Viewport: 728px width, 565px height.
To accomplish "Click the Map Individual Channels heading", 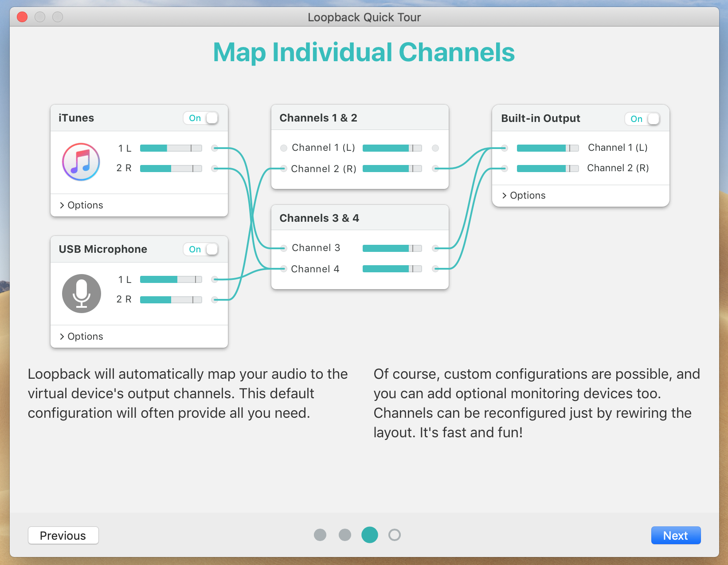I will pyautogui.click(x=364, y=52).
